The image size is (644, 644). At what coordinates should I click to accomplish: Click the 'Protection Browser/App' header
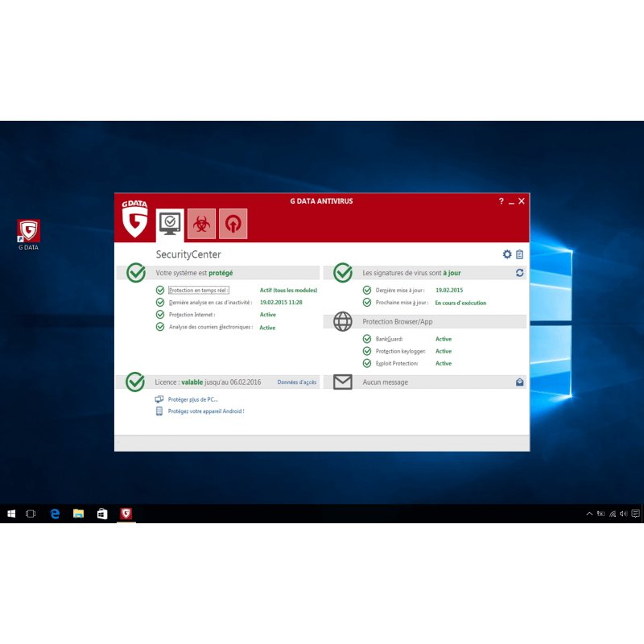click(397, 321)
